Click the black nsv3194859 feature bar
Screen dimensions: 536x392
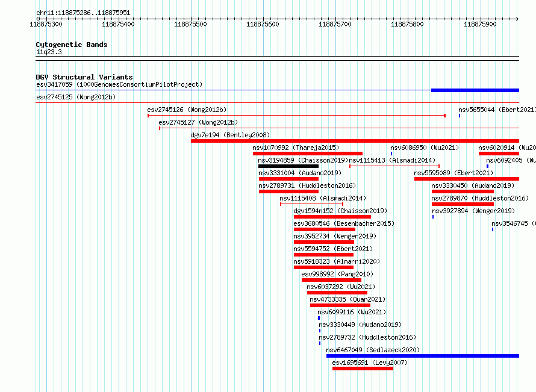point(288,166)
